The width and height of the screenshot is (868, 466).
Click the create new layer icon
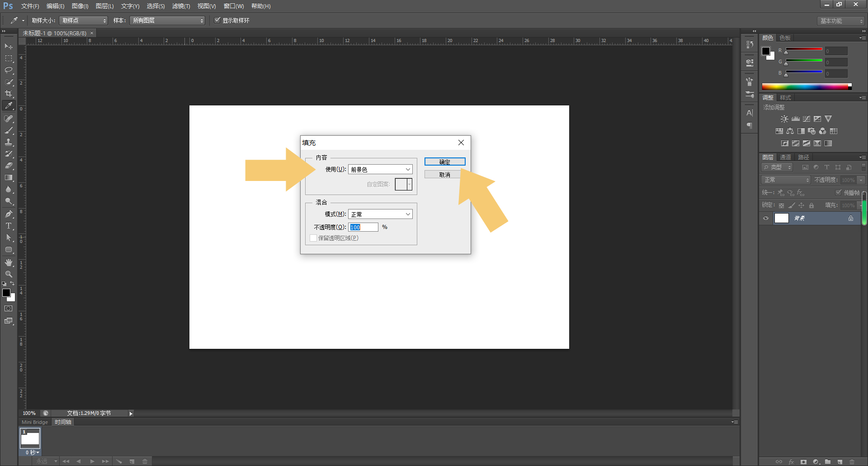840,462
